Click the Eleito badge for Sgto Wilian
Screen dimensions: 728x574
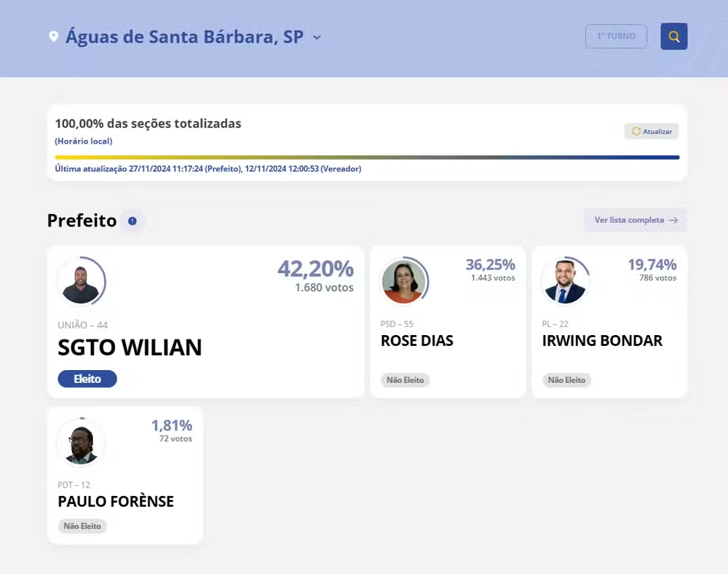(87, 380)
